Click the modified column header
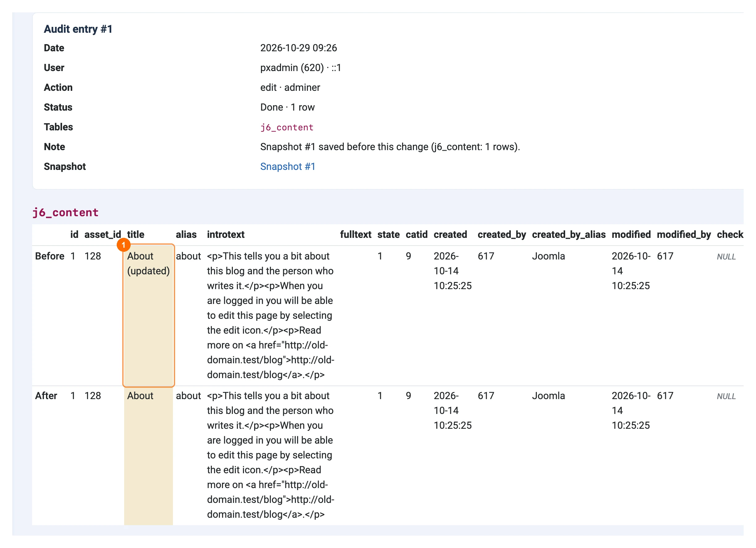 (631, 234)
